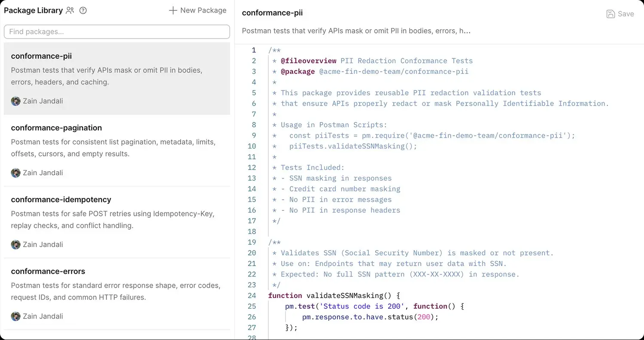Click Zain Jandali's avatar under conformance-idempotency

16,245
